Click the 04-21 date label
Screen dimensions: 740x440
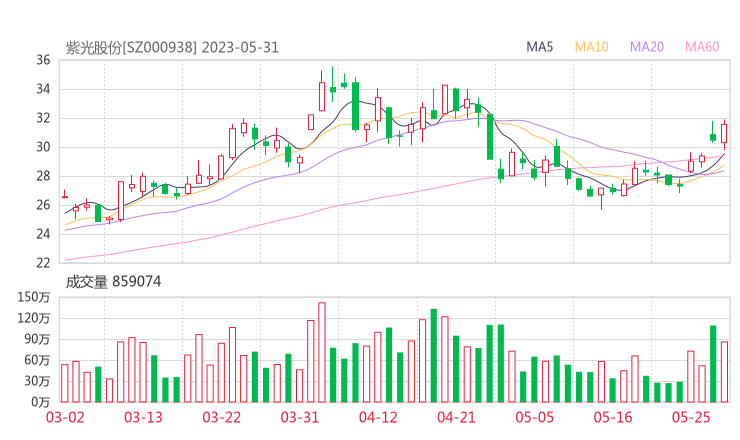[456, 417]
